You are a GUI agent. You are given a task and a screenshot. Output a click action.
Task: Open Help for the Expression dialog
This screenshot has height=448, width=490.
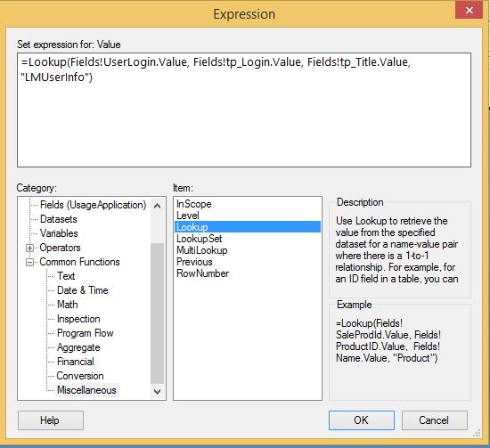click(x=50, y=420)
